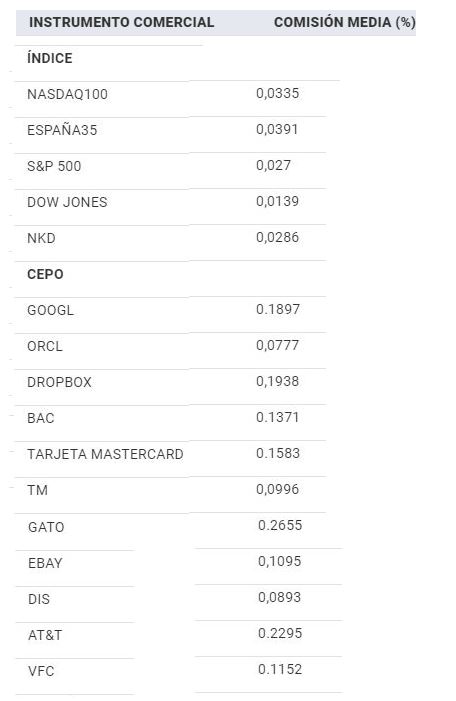This screenshot has height=701, width=456.
Task: Click the BAC commission value 0.1371
Action: pos(278,417)
